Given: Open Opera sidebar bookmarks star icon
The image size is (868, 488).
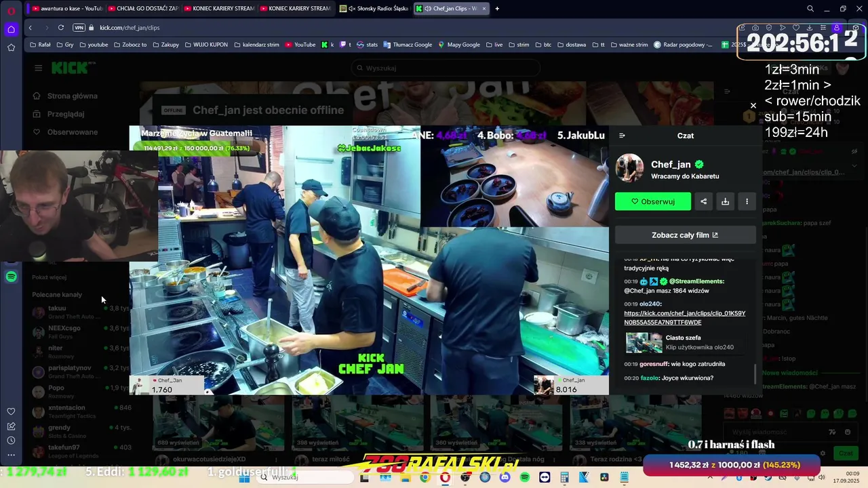Looking at the screenshot, I should coord(12,47).
